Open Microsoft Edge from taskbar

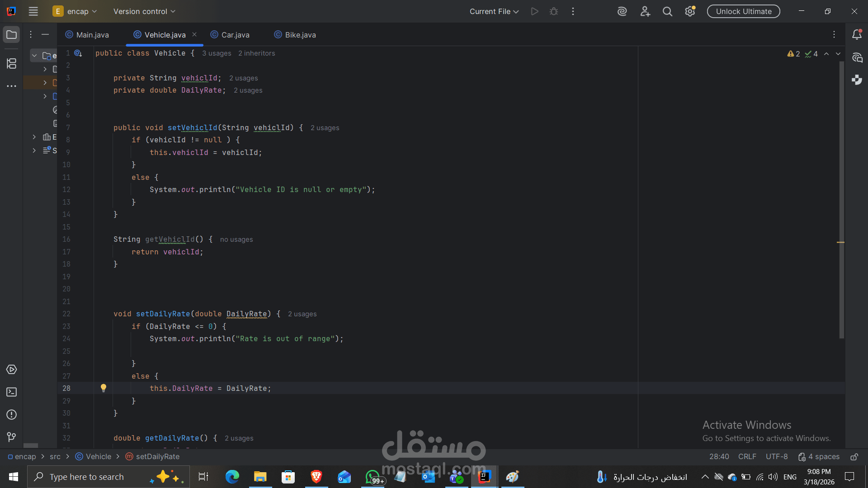pyautogui.click(x=232, y=477)
